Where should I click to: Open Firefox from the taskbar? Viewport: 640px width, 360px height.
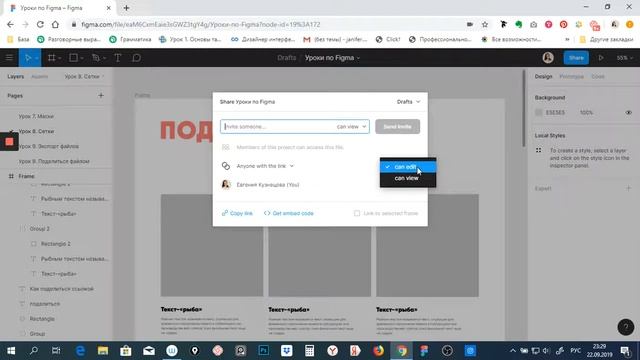pos(378,351)
